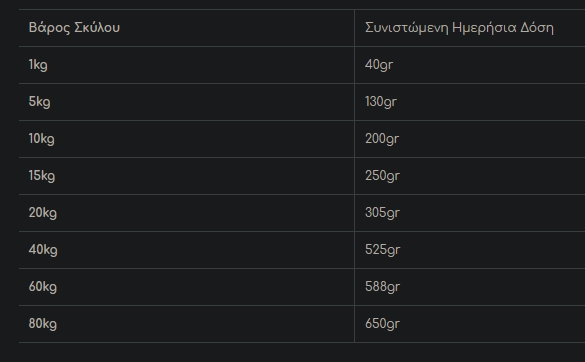Screen dimensions: 585x362
Task: Click the 200gr dose cell
Action: click(x=470, y=139)
